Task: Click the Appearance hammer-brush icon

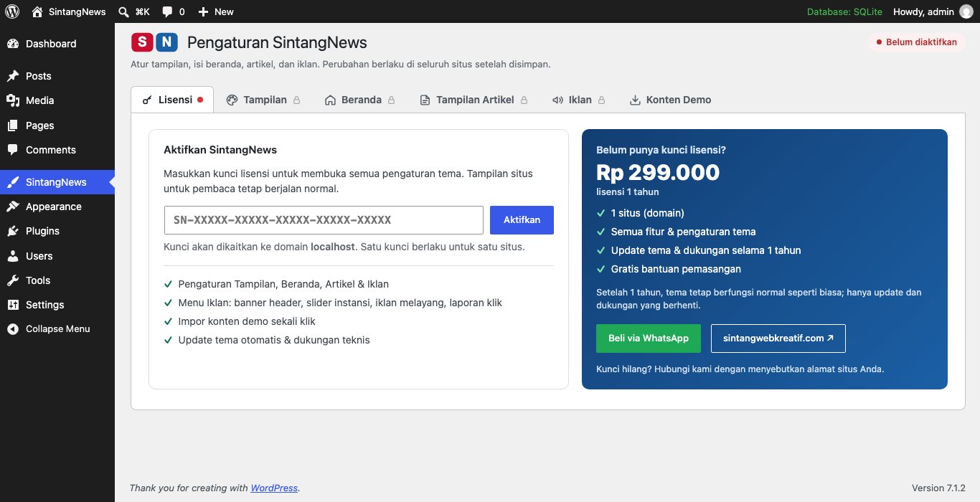Action: coord(13,207)
